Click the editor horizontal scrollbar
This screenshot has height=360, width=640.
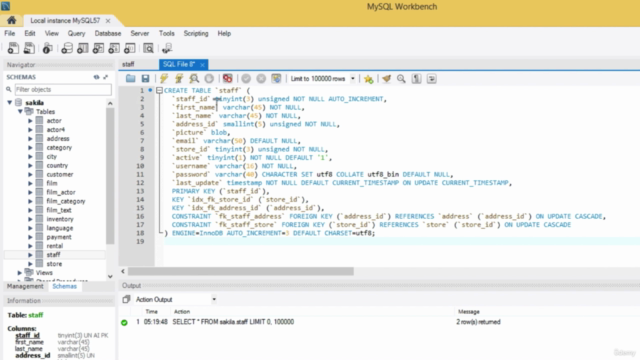pos(241,271)
